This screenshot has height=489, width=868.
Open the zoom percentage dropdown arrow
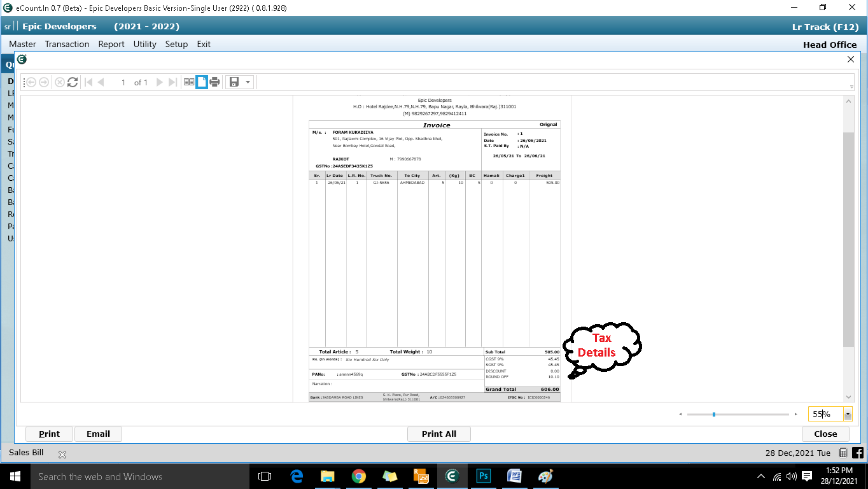point(848,415)
